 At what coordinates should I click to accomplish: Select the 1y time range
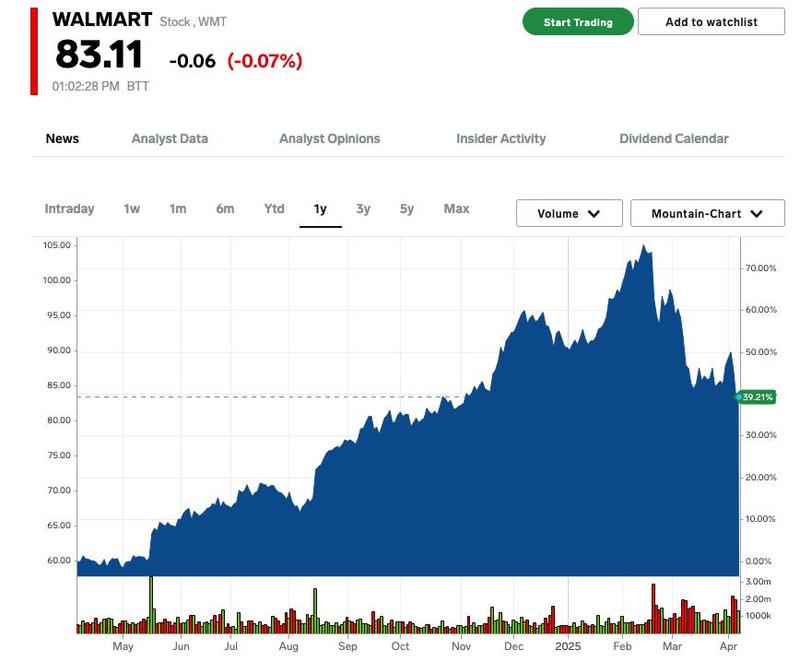[320, 209]
